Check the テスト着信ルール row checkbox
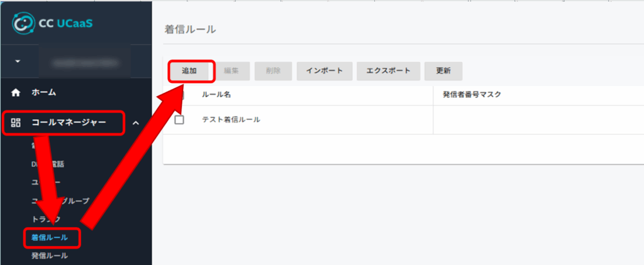 (x=179, y=120)
